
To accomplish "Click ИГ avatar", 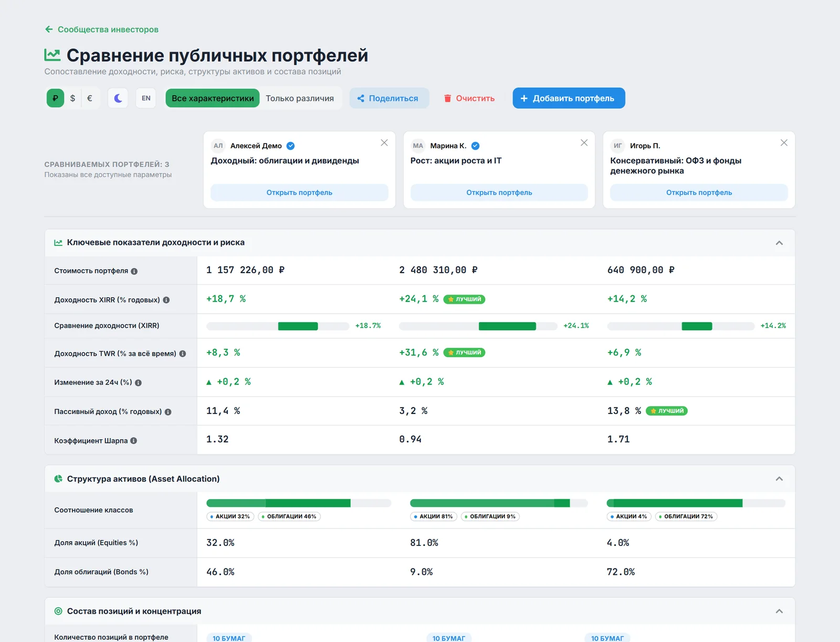I will pos(618,146).
